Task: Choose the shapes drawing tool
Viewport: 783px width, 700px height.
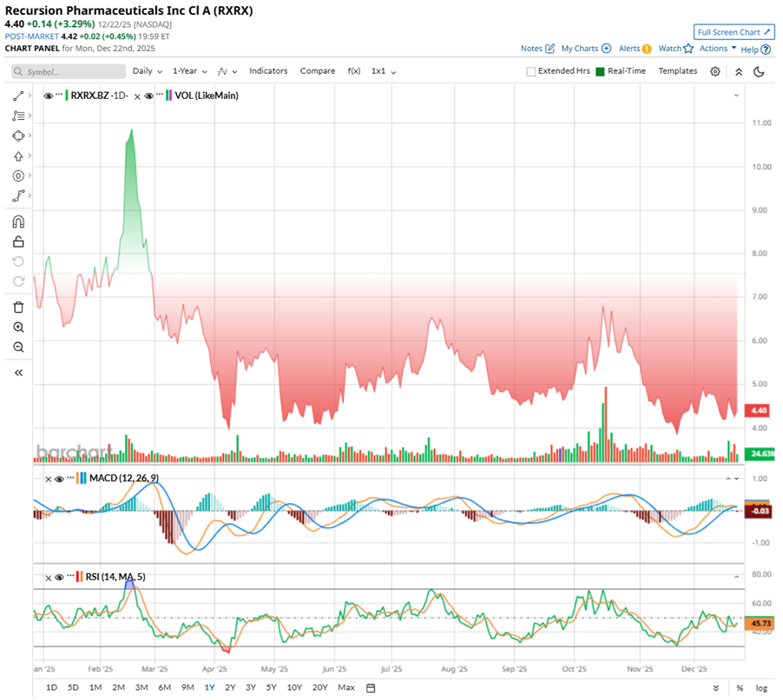Action: click(x=18, y=135)
